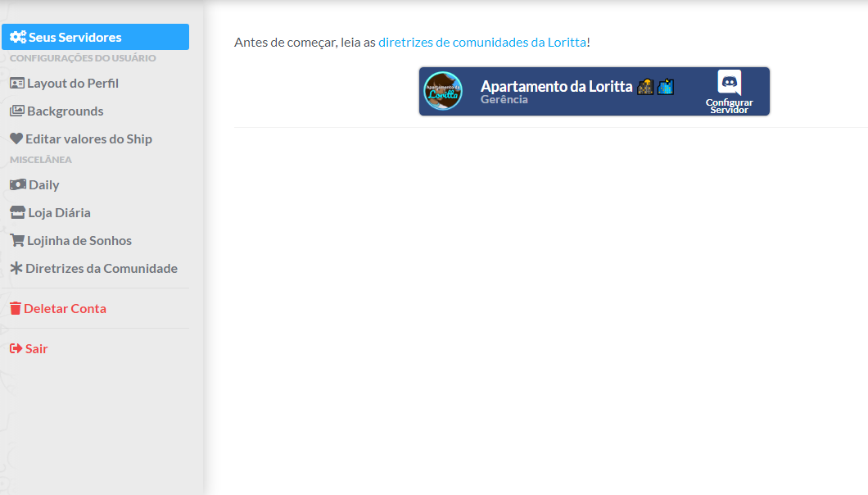This screenshot has height=495, width=868.
Task: Select the gears icon beside Seus Servidores
Action: (x=16, y=36)
